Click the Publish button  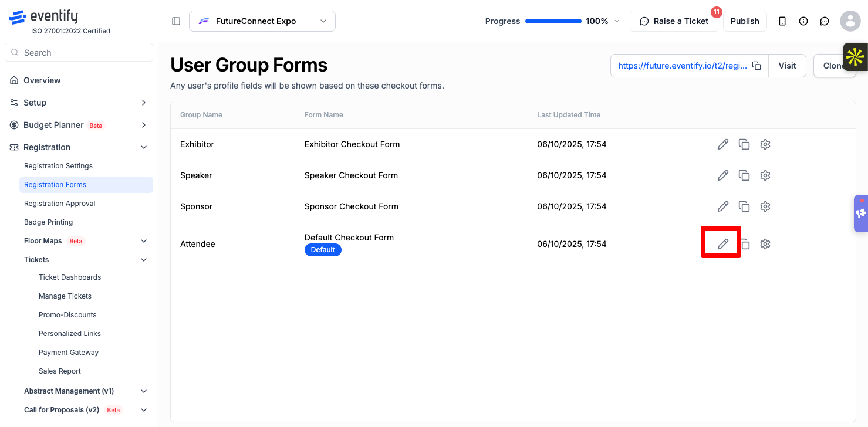click(745, 21)
